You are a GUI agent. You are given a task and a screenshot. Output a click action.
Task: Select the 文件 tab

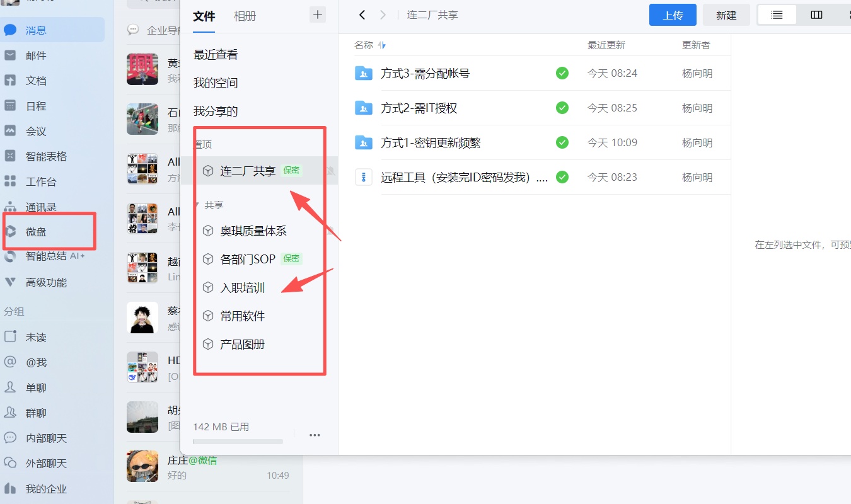[204, 16]
